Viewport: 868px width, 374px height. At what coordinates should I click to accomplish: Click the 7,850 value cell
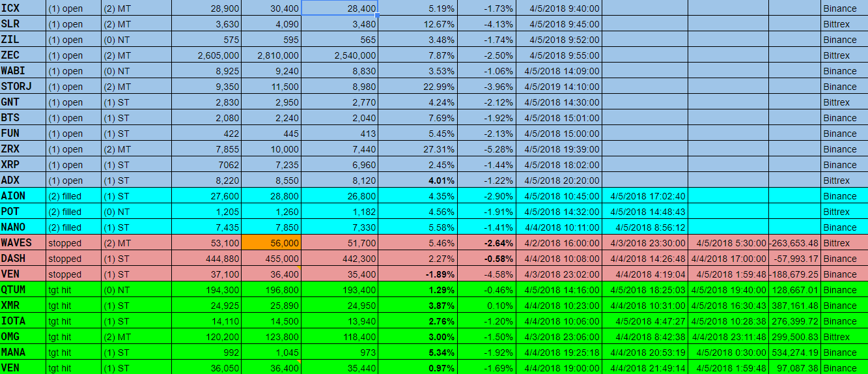(x=272, y=227)
